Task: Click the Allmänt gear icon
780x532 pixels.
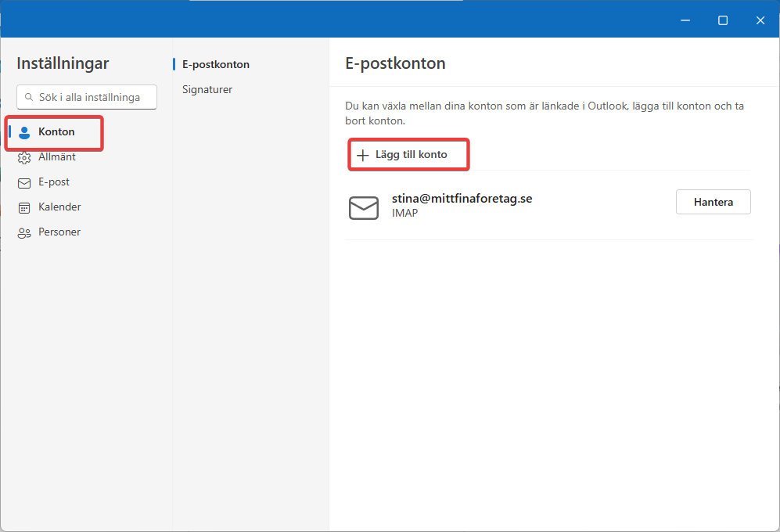Action: 24,158
